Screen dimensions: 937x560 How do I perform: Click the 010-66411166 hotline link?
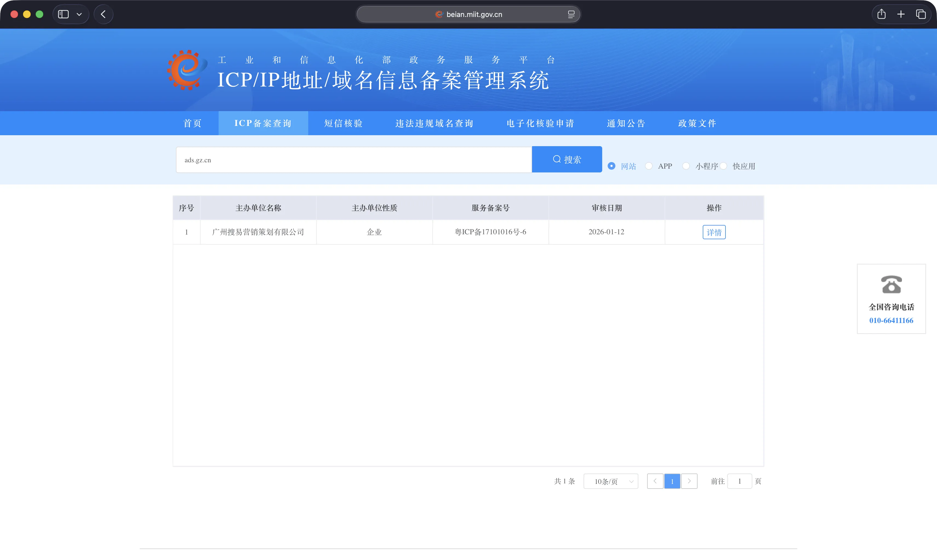click(891, 321)
